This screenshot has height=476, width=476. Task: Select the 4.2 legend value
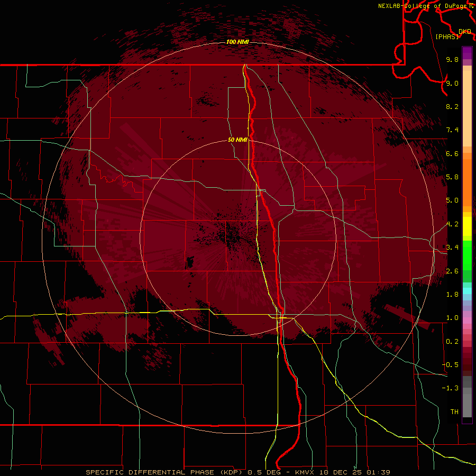coord(452,224)
